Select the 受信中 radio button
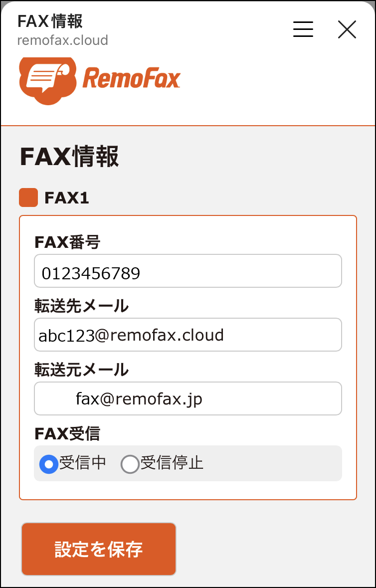This screenshot has height=588, width=376. (49, 464)
